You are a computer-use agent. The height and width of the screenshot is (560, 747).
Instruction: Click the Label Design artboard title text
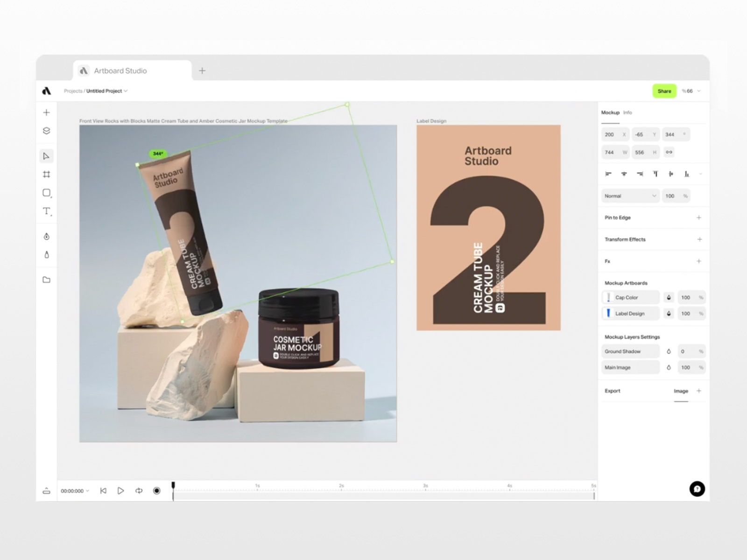[431, 121]
